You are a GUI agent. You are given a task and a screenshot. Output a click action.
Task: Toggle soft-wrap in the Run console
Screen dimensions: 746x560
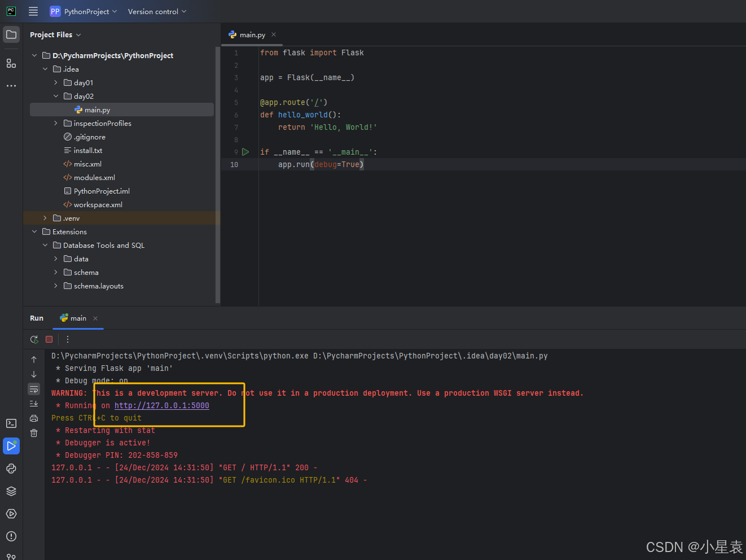coord(34,389)
